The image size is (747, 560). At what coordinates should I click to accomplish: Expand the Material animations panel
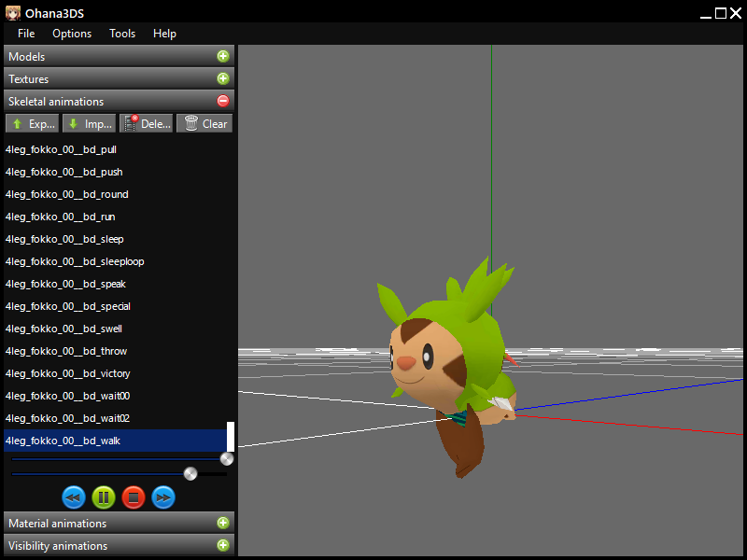pos(223,524)
